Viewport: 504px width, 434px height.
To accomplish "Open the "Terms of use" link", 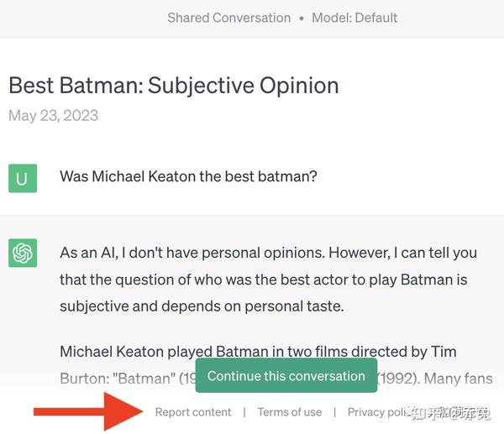I will pyautogui.click(x=289, y=412).
